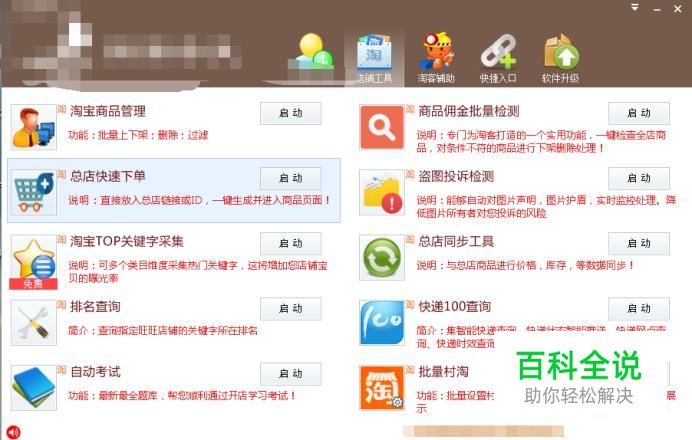692x440 pixels.
Task: Open the title bar dropdown menu arrow
Action: [x=635, y=8]
